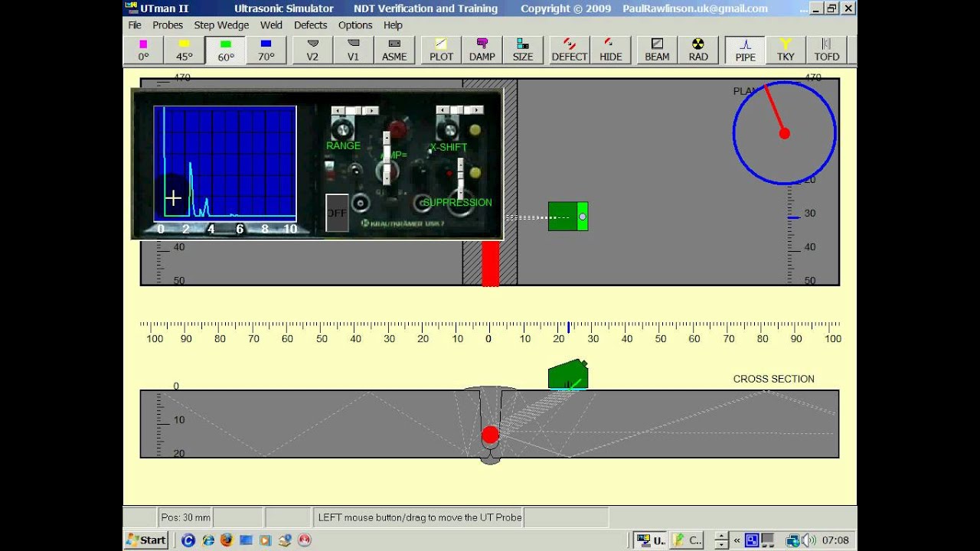Open the File menu

pos(135,25)
